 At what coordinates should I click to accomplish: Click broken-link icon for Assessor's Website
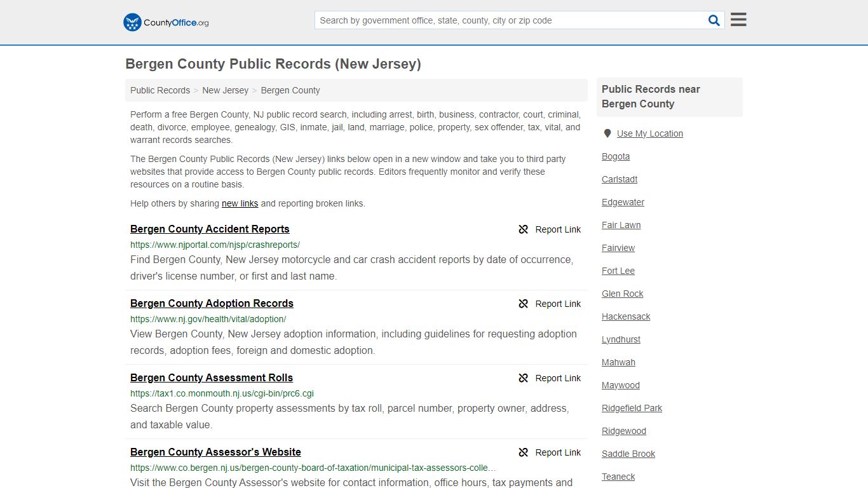pyautogui.click(x=524, y=452)
